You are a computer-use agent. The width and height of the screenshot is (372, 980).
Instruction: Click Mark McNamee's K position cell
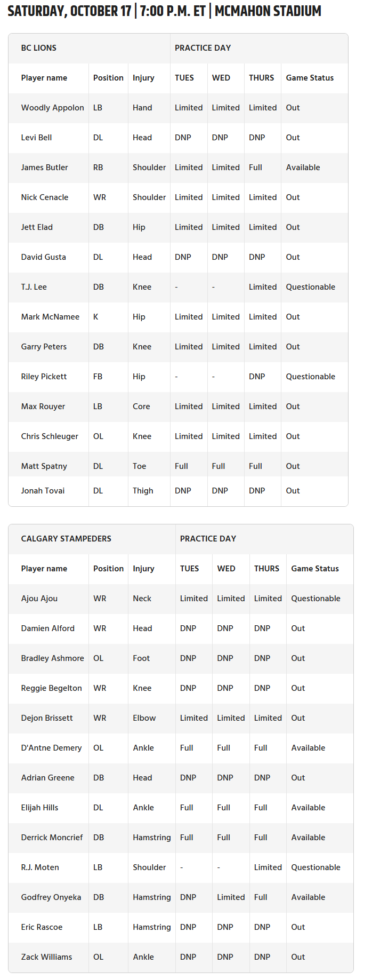tap(95, 317)
